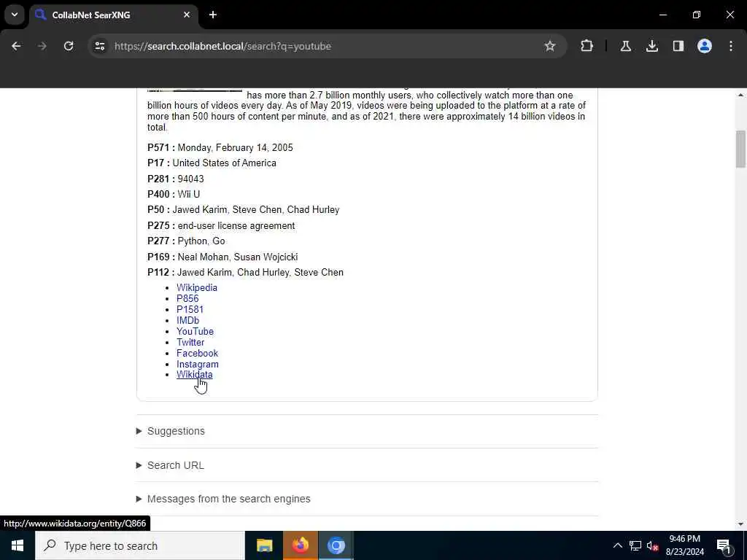The image size is (747, 560).
Task: Open the Extensions puzzle icon
Action: [x=587, y=46]
